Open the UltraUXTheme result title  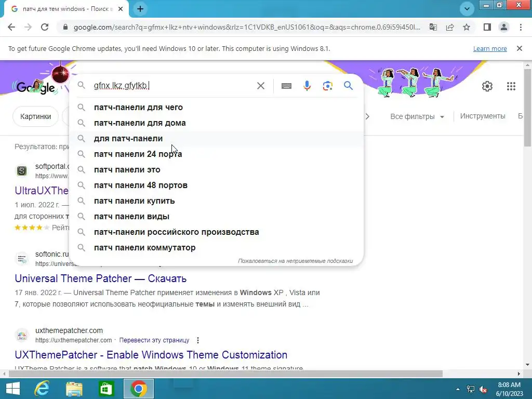pyautogui.click(x=42, y=191)
